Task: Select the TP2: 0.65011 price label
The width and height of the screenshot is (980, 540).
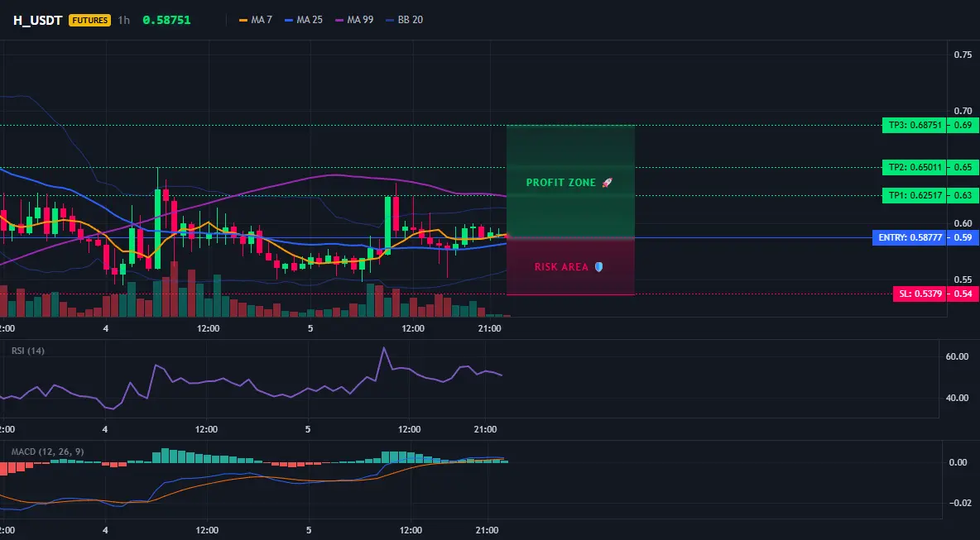Action: (915, 167)
